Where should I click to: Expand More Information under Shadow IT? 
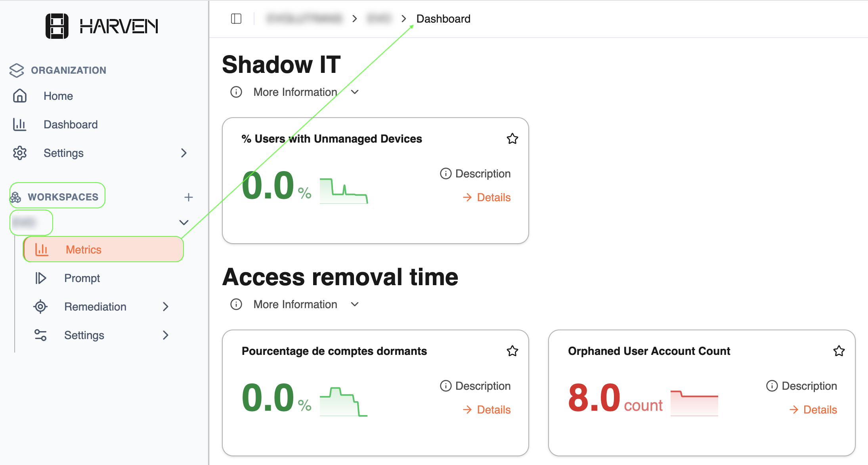pos(295,92)
